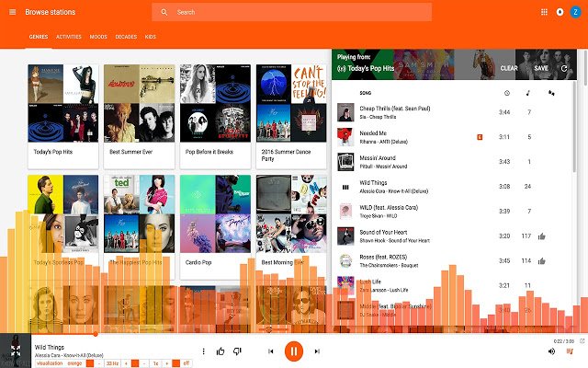
Task: Open the hamburger navigation menu
Action: click(x=12, y=12)
